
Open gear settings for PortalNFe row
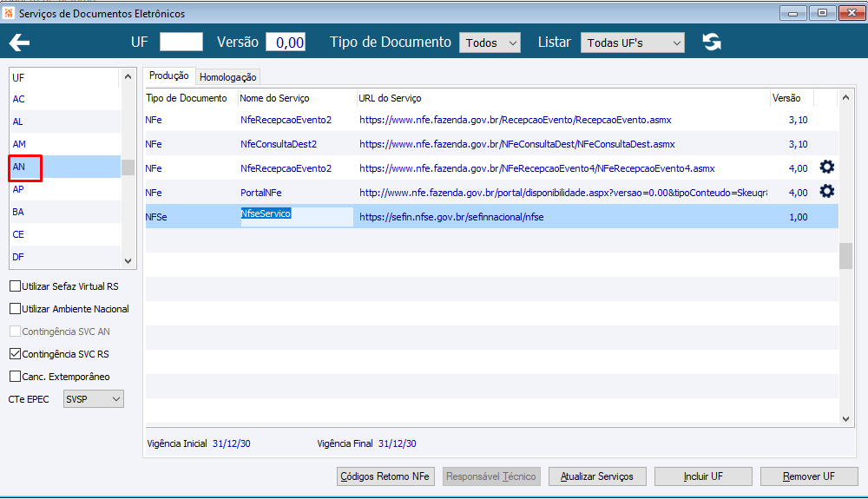point(826,192)
